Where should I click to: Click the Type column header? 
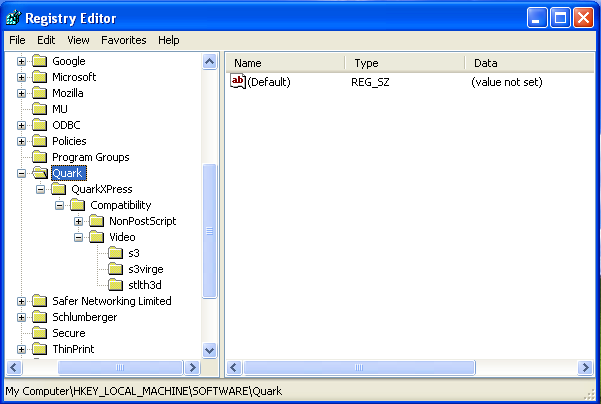coord(405,63)
